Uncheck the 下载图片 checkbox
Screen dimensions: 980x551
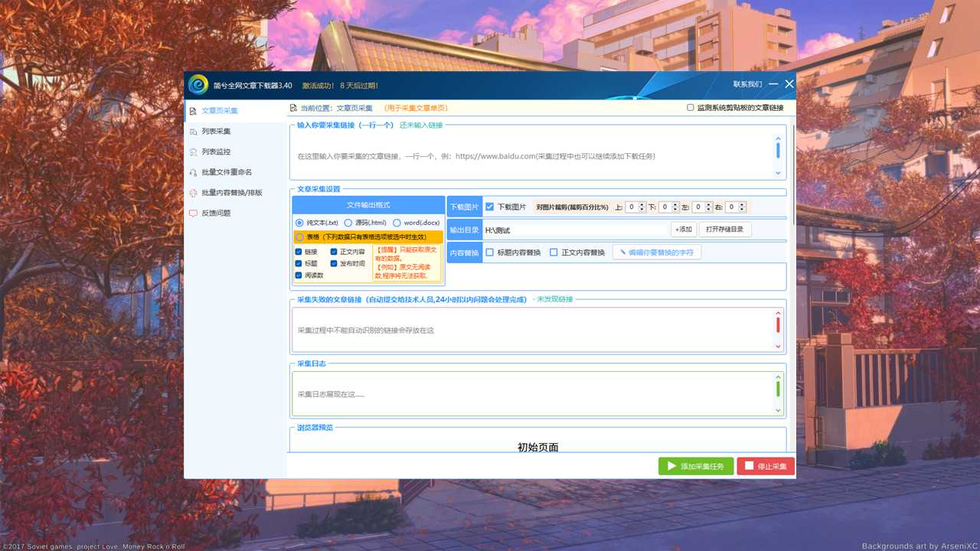pos(490,207)
